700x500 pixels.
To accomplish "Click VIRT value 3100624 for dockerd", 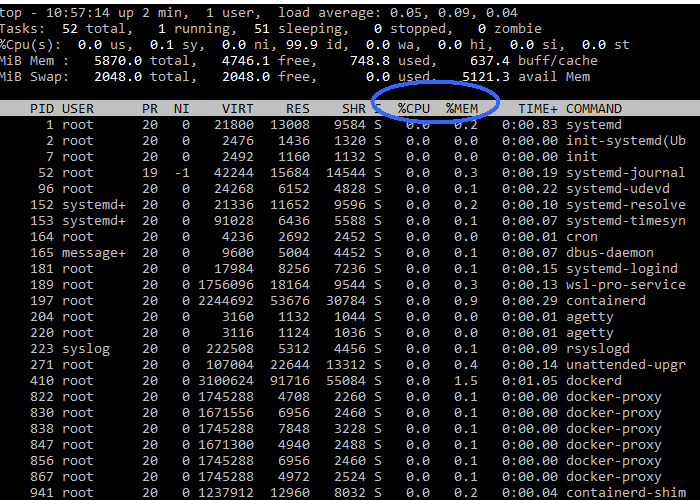I will click(x=226, y=381).
